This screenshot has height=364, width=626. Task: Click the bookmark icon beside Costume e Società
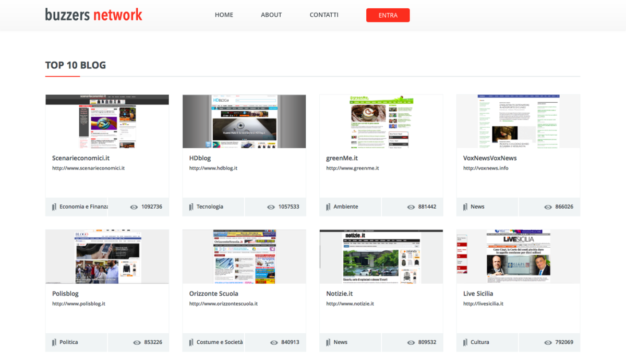(191, 343)
